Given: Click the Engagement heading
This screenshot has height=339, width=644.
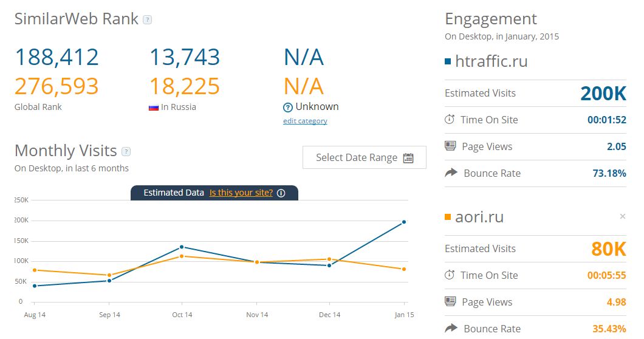Looking at the screenshot, I should 491,19.
